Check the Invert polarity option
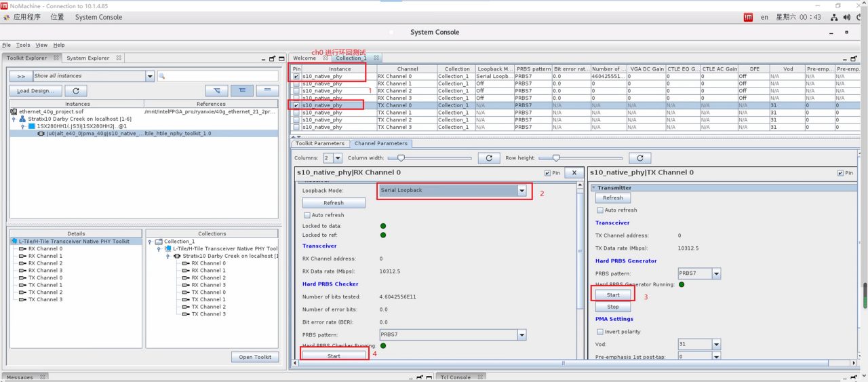The height and width of the screenshot is (382, 868). point(600,332)
